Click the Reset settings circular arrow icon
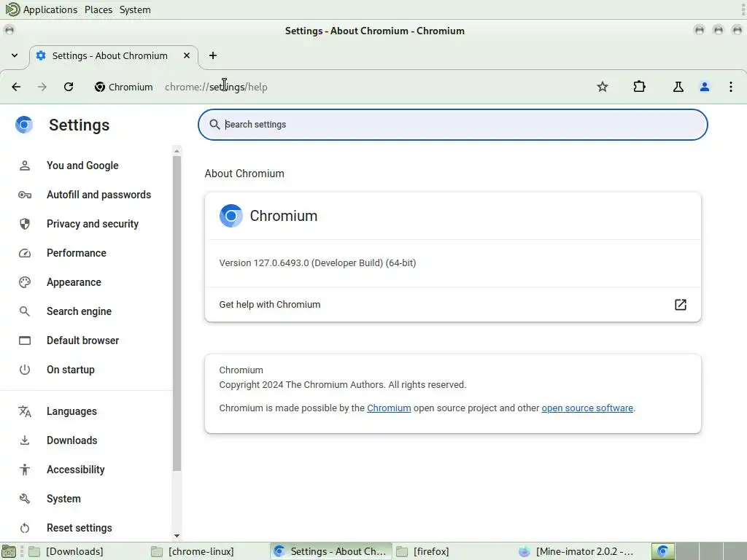Image resolution: width=747 pixels, height=560 pixels. coord(25,528)
